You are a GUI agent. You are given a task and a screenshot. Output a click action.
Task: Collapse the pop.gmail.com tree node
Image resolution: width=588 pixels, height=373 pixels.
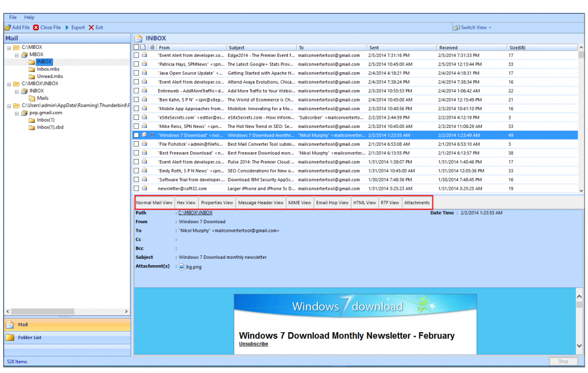(17, 113)
